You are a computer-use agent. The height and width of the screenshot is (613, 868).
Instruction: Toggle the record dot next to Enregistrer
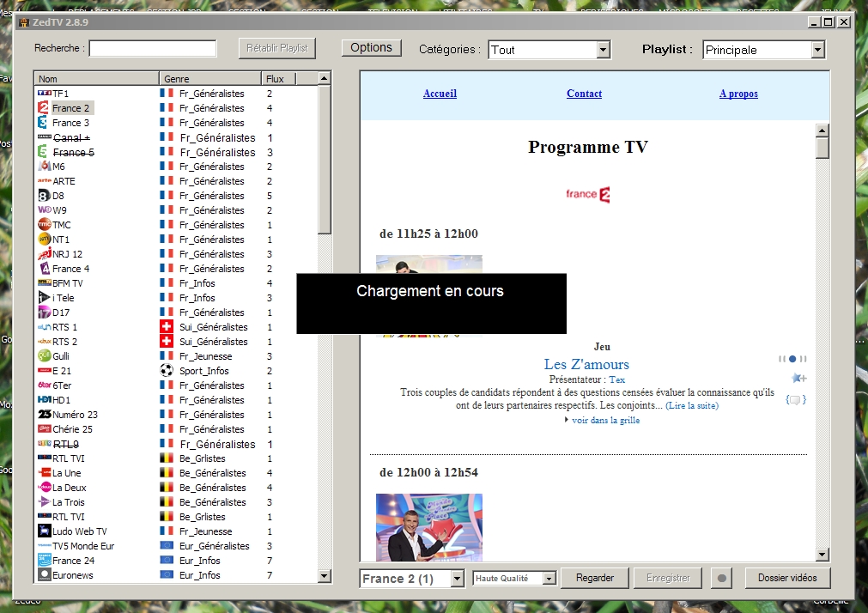(x=721, y=578)
